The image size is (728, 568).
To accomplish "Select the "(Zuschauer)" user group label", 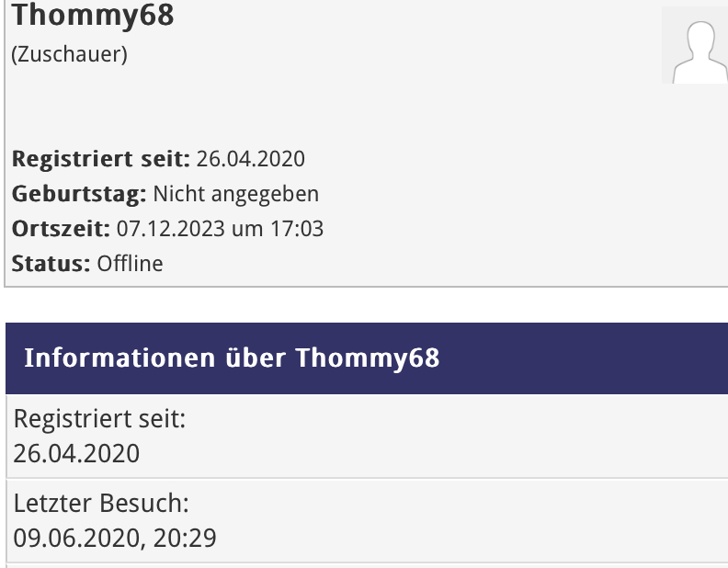I will pos(69,54).
